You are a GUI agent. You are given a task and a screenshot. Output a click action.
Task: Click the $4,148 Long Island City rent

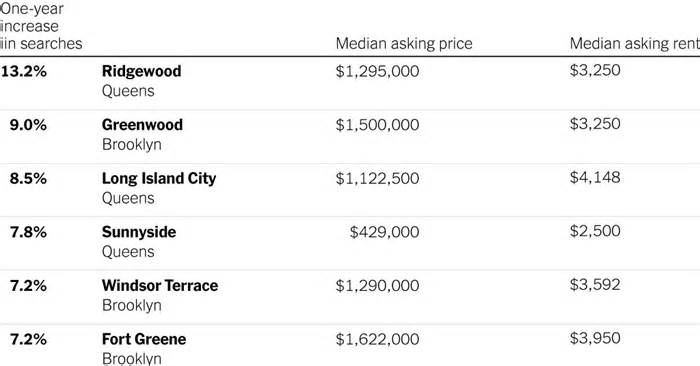pyautogui.click(x=595, y=178)
